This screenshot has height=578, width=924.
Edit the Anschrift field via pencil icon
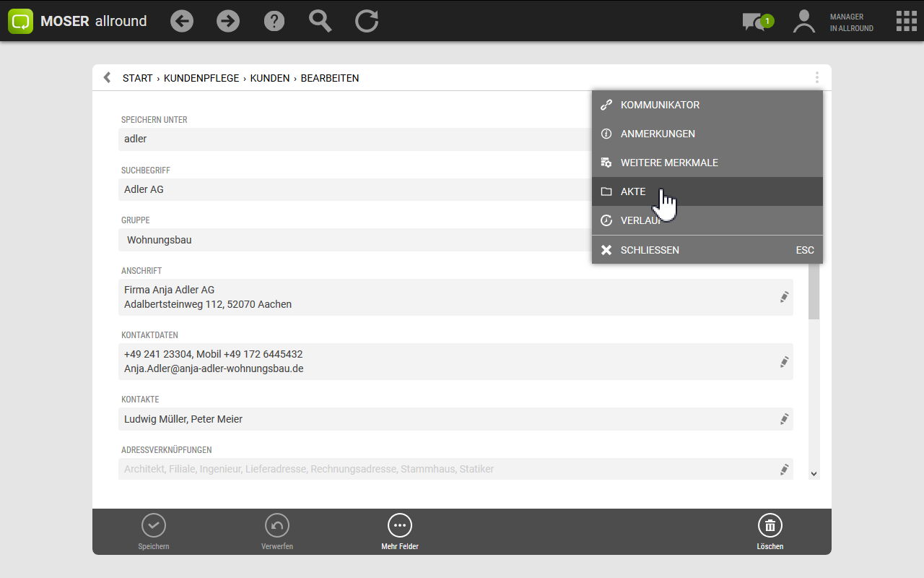pos(784,297)
